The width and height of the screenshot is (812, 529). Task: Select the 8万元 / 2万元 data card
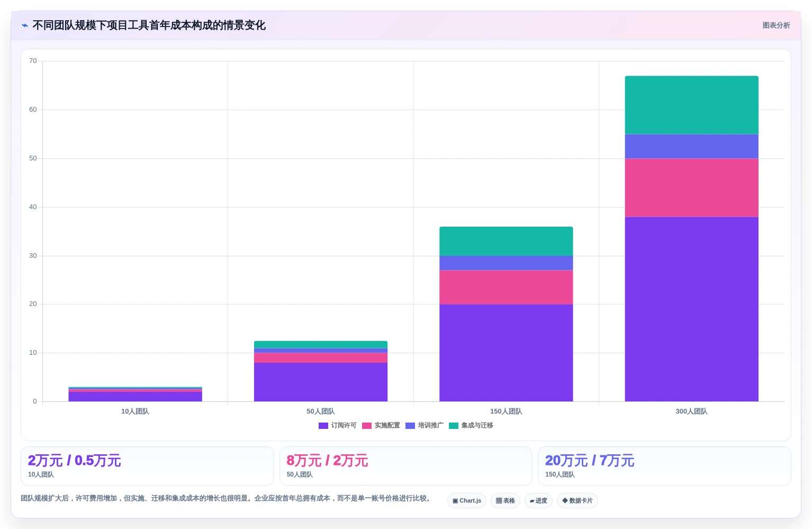(x=406, y=466)
